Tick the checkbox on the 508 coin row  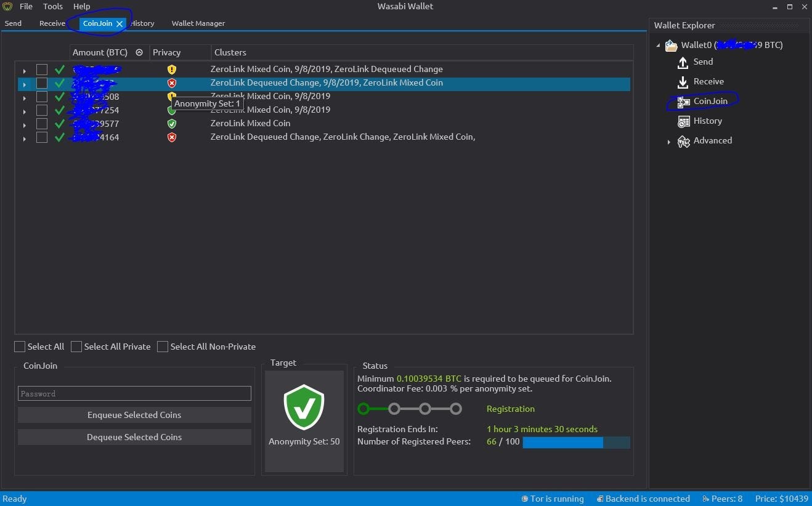[x=42, y=97]
